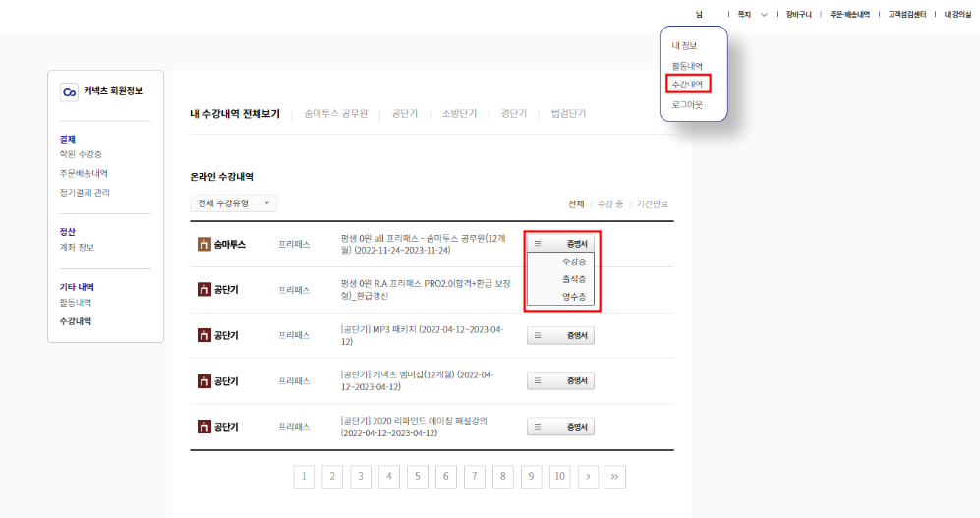Switch to the 소방단기 tab
Image resolution: width=980 pixels, height=518 pixels.
click(x=459, y=114)
